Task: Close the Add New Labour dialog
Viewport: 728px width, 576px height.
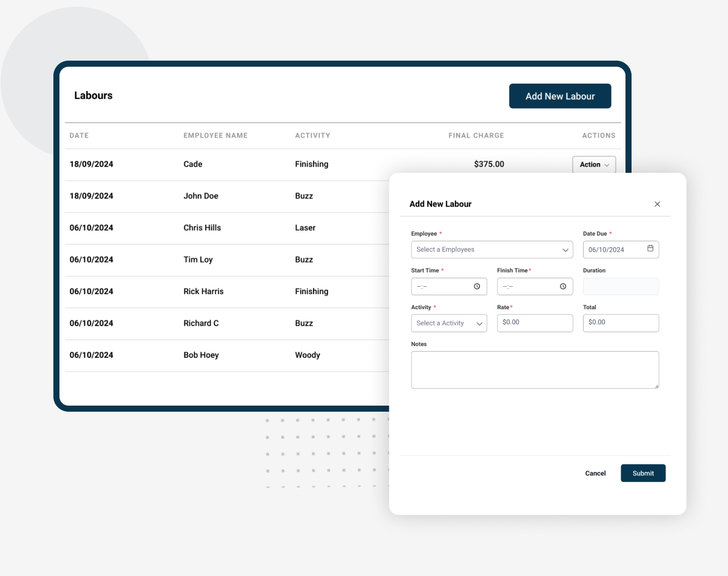Action: click(657, 204)
